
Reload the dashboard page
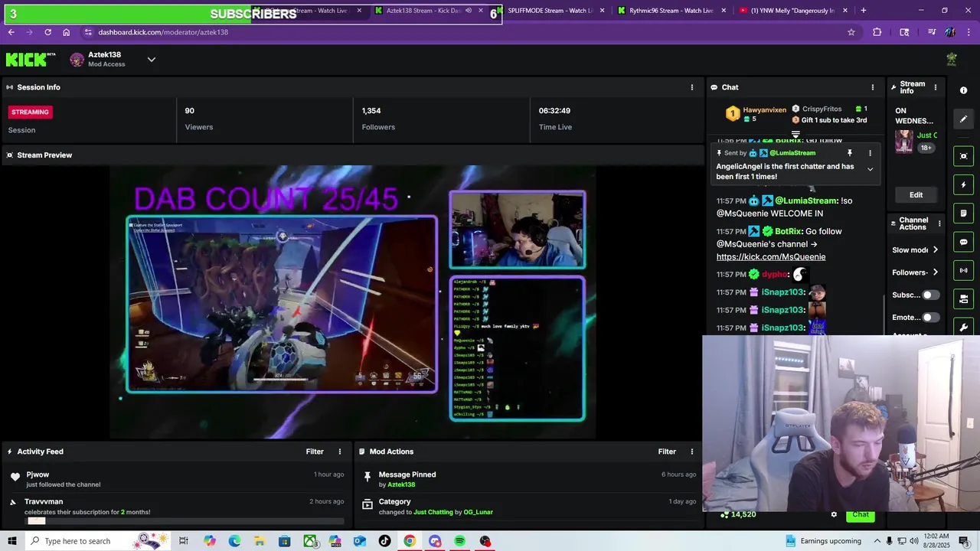[47, 32]
